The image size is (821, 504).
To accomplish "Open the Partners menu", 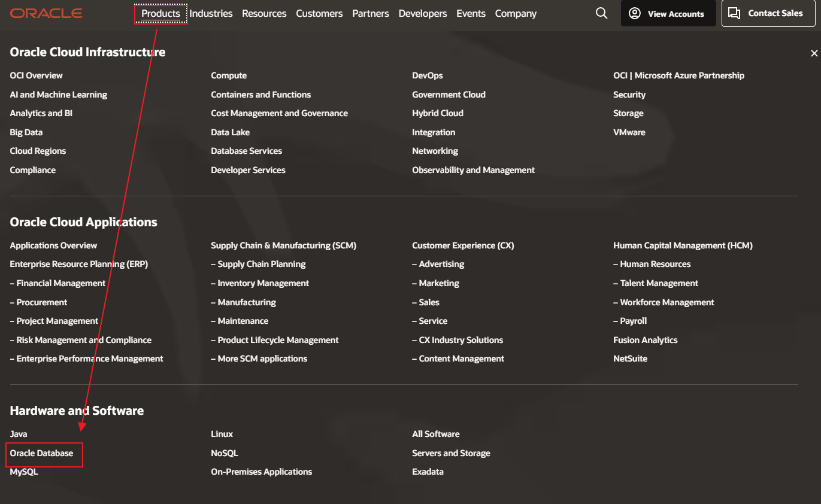I will click(371, 13).
